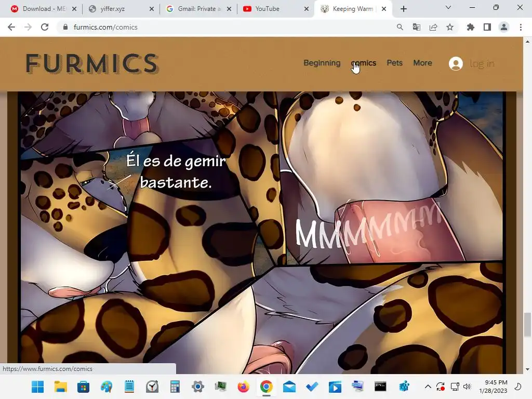Open Calculator from the taskbar
The image size is (532, 399).
coord(175,387)
